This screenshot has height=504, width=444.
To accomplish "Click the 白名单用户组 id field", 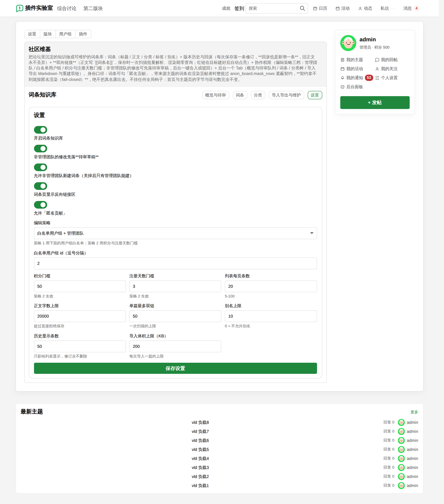I will click(175, 263).
